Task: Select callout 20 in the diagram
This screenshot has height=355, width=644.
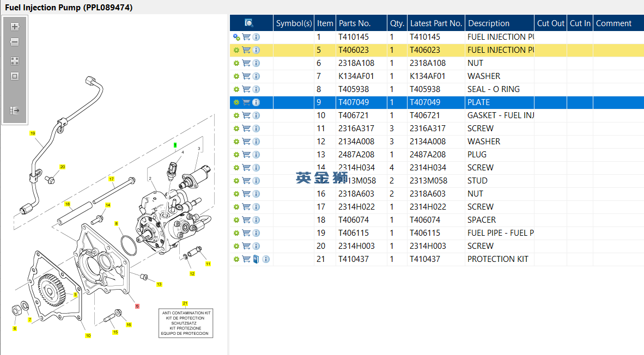Action: point(63,167)
